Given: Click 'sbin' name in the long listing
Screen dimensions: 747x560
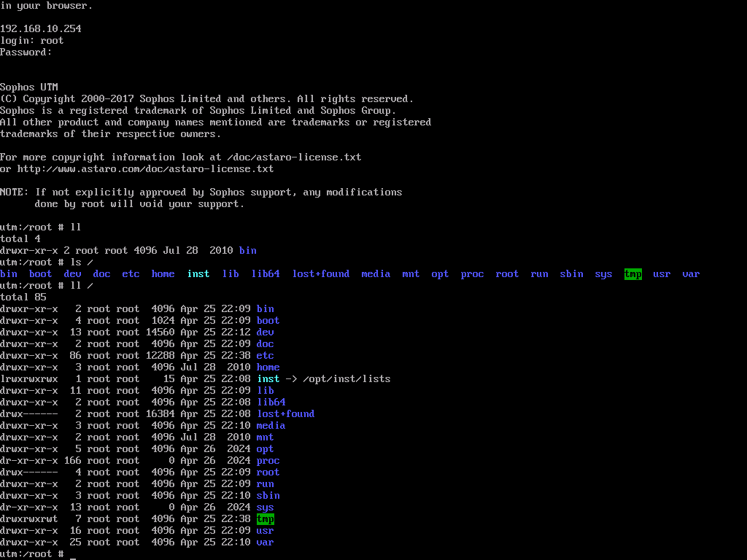Looking at the screenshot, I should (268, 496).
